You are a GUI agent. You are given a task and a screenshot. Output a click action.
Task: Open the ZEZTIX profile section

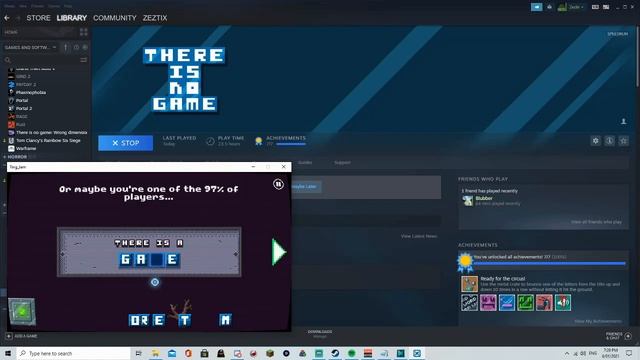[x=155, y=18]
